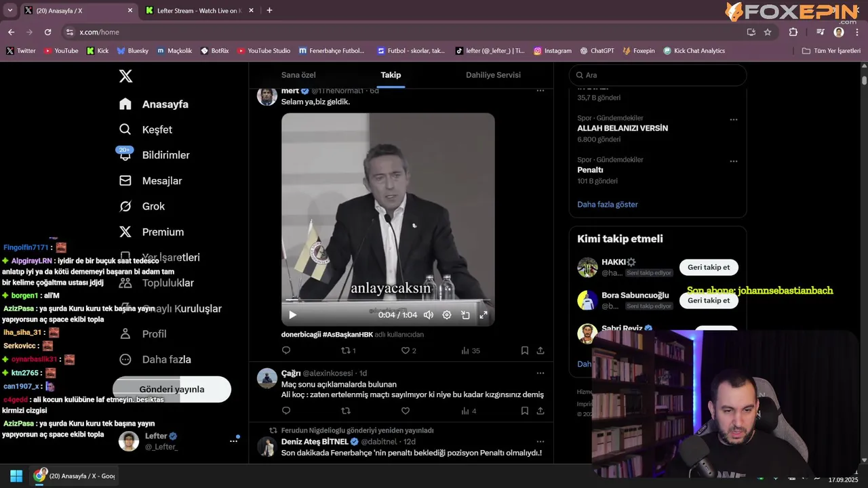
Task: Reload the page in Chrome
Action: point(47,32)
